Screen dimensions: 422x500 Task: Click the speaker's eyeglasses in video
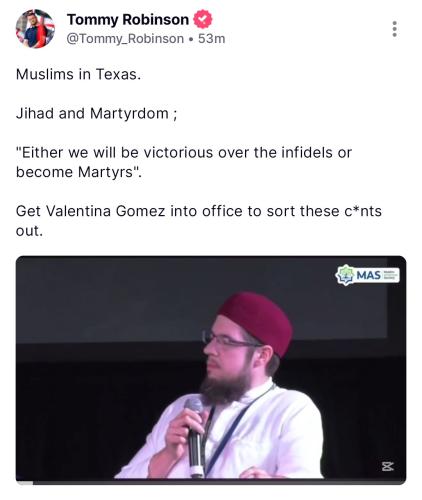pyautogui.click(x=230, y=339)
